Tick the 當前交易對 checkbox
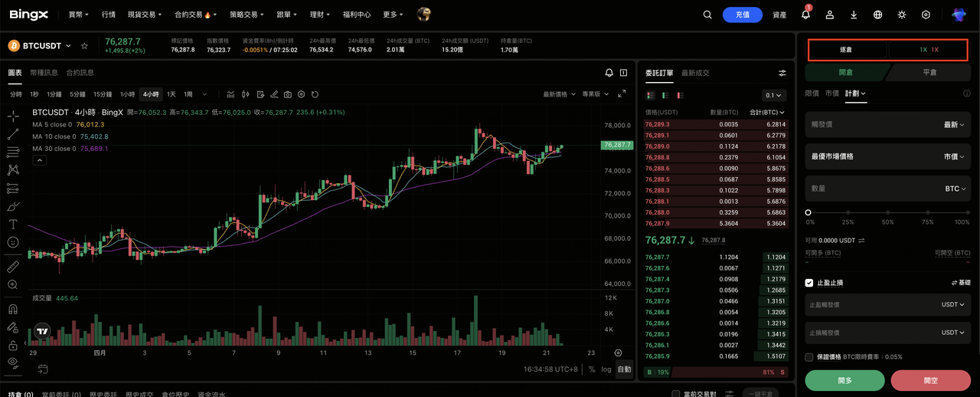Image resolution: width=980 pixels, height=397 pixels. pos(675,394)
